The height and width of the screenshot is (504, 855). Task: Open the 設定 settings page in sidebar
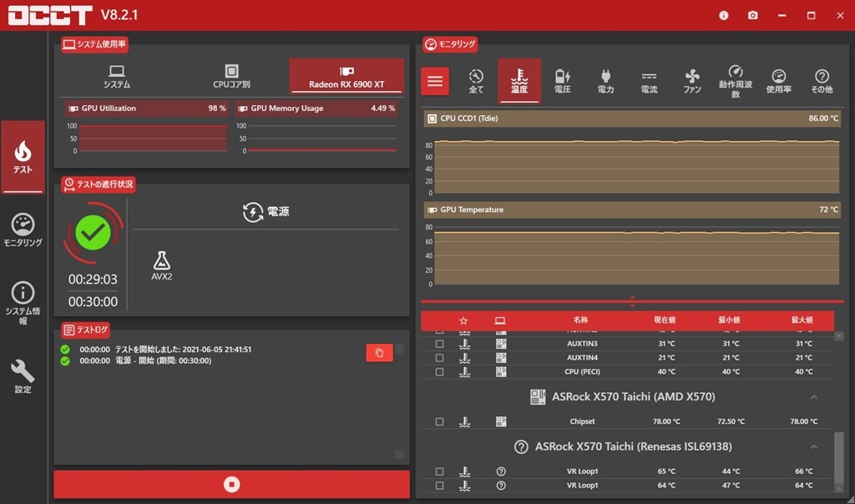(x=23, y=377)
